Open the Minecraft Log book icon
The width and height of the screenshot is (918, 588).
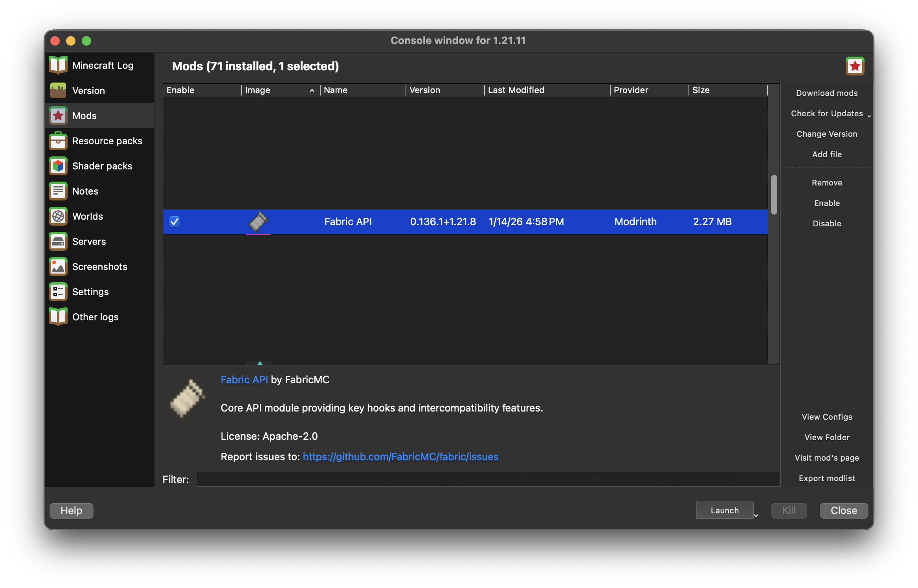pos(58,65)
